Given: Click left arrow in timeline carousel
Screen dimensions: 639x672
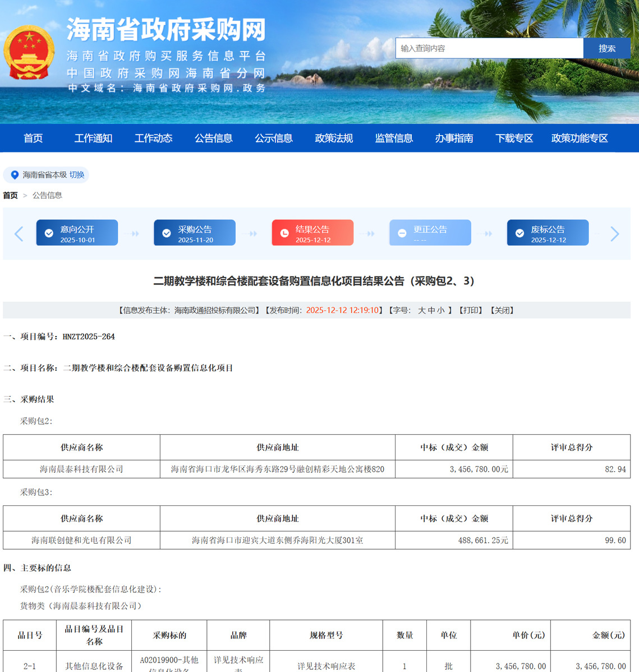Looking at the screenshot, I should 19,233.
